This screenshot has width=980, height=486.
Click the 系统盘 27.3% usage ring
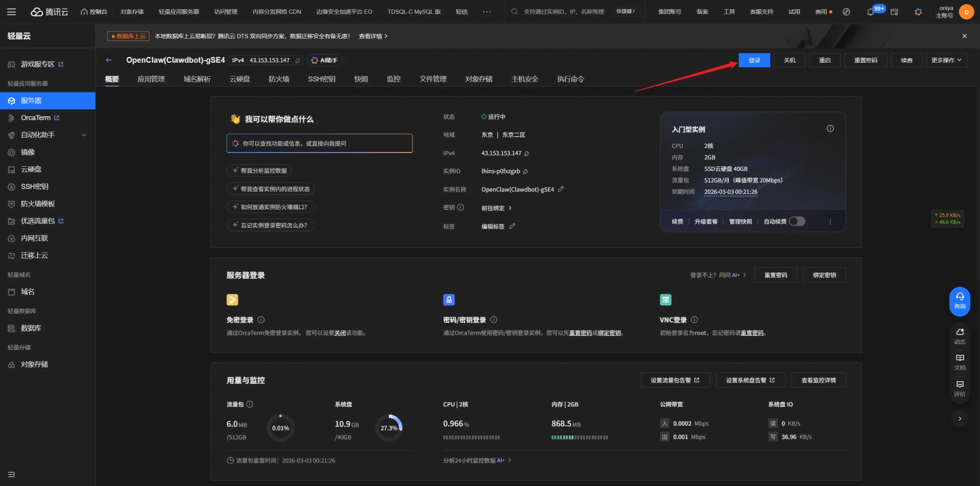[389, 428]
